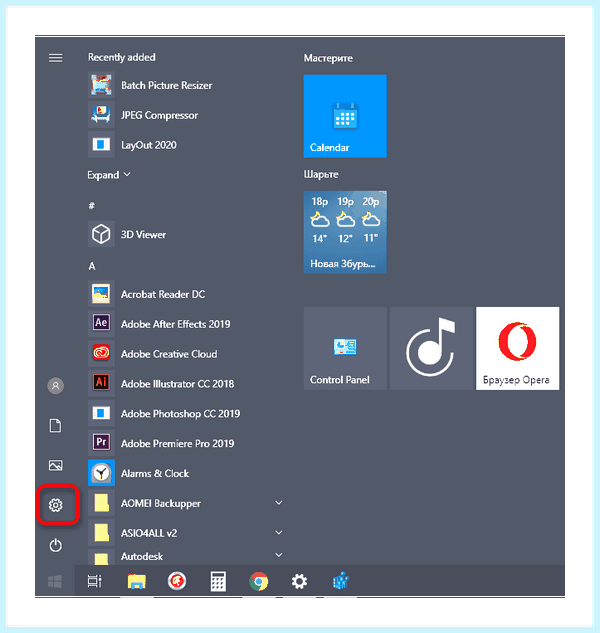
Task: Open the Control Panel tile
Action: [x=345, y=348]
